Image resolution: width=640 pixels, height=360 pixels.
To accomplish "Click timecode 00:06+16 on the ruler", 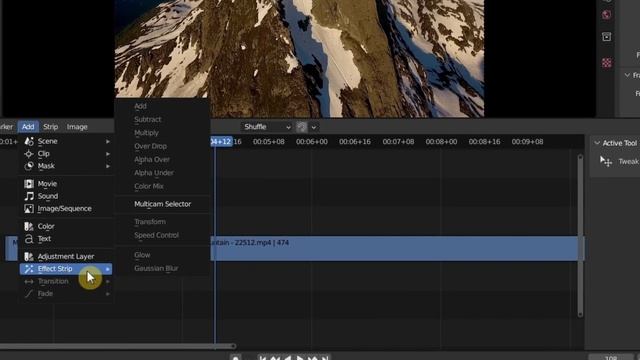I will pyautogui.click(x=355, y=142).
